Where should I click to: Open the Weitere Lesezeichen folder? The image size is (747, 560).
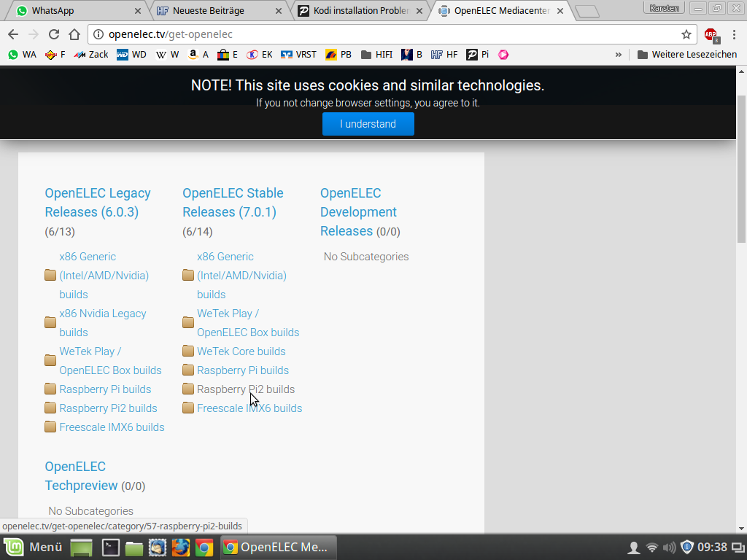[x=686, y=54]
